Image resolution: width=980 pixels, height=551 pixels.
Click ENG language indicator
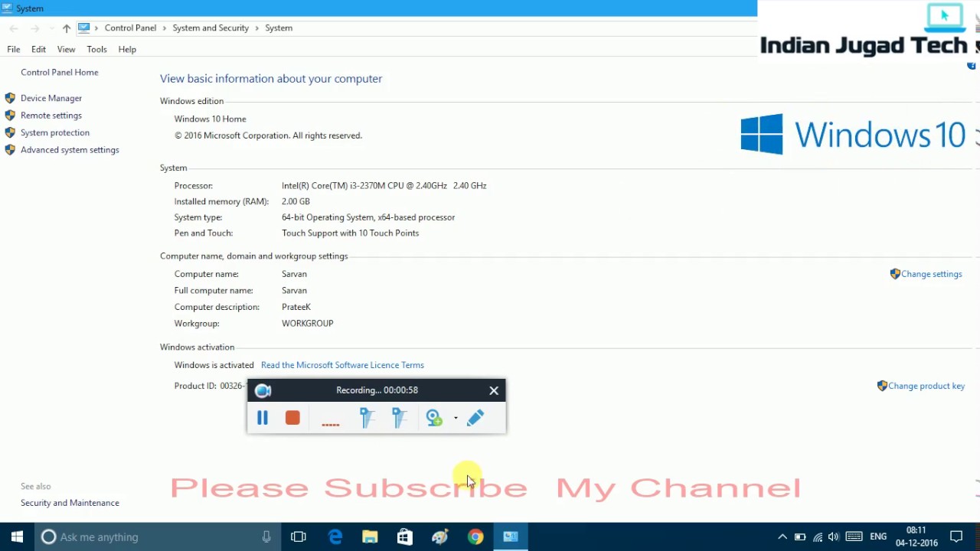[878, 536]
